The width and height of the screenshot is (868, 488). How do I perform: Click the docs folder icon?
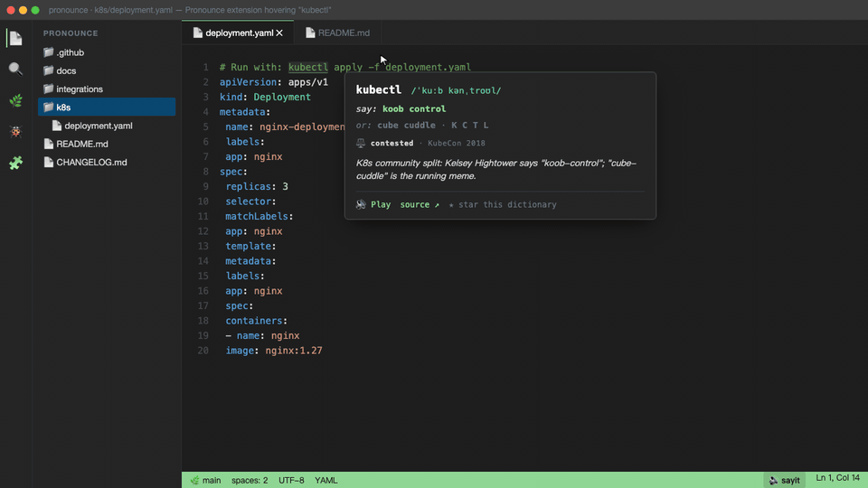48,70
